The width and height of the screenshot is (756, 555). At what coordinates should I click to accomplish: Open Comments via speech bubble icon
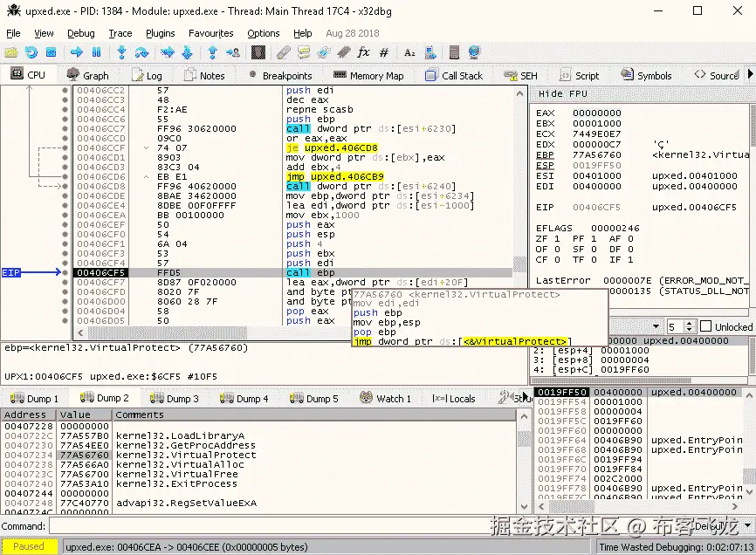[303, 52]
